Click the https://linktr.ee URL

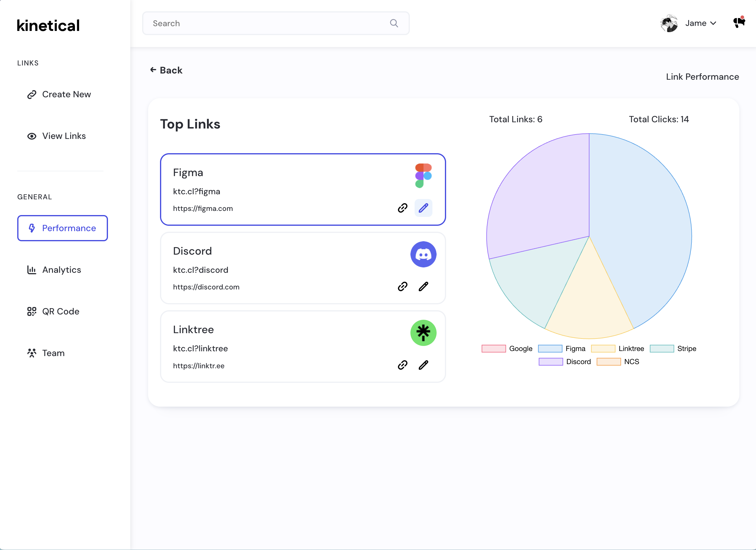click(x=199, y=366)
